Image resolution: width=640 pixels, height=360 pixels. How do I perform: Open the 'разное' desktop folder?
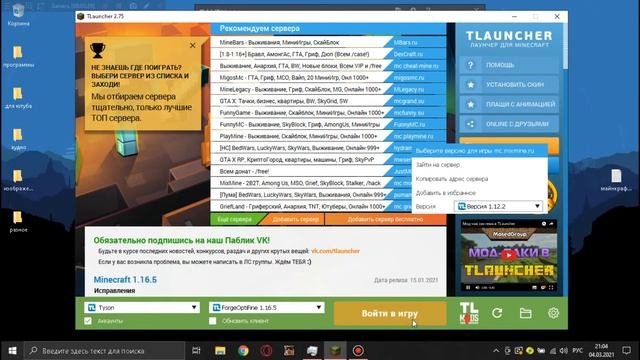tap(18, 222)
